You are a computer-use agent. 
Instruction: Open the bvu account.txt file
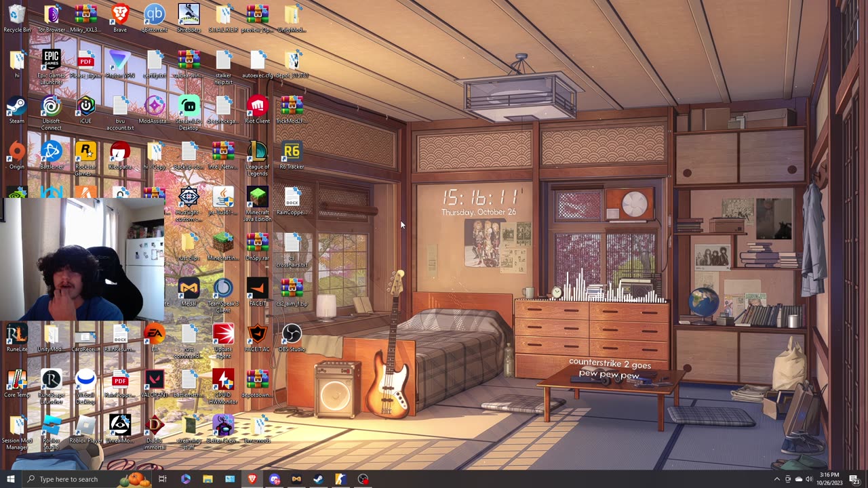click(120, 113)
